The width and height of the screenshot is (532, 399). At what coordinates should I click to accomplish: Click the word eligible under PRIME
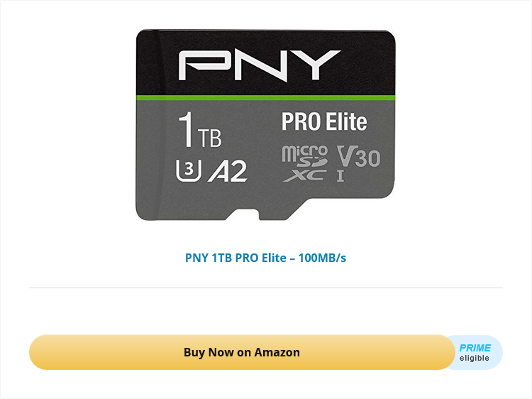(475, 359)
